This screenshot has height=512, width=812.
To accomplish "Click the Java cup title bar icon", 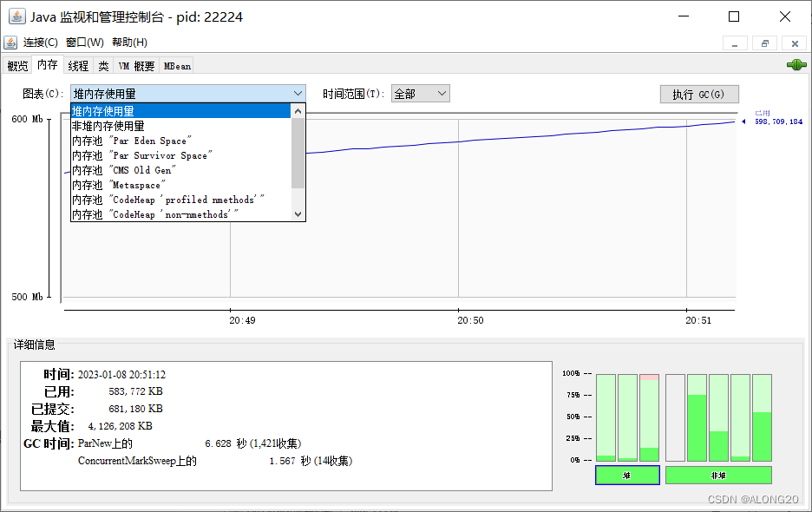I will tap(17, 16).
